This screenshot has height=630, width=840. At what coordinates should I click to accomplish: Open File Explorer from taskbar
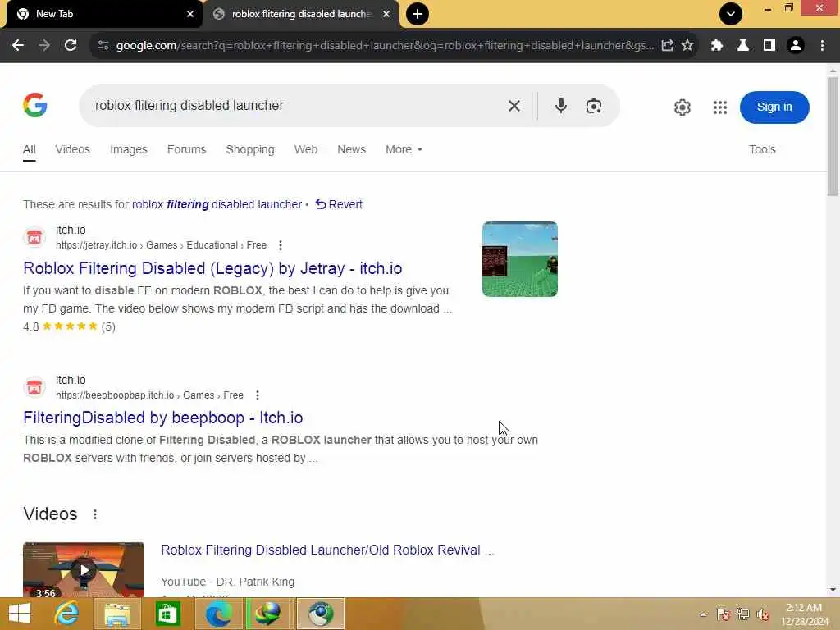point(117,614)
